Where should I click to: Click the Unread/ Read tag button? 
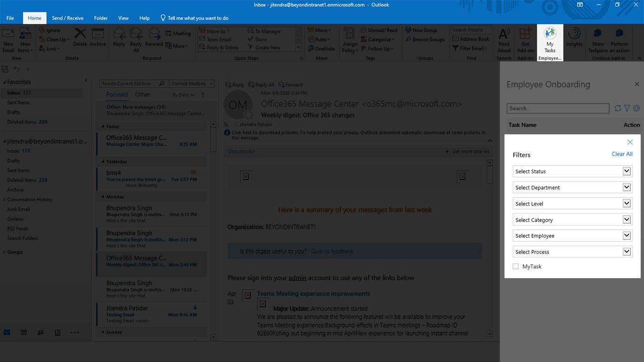click(x=379, y=30)
